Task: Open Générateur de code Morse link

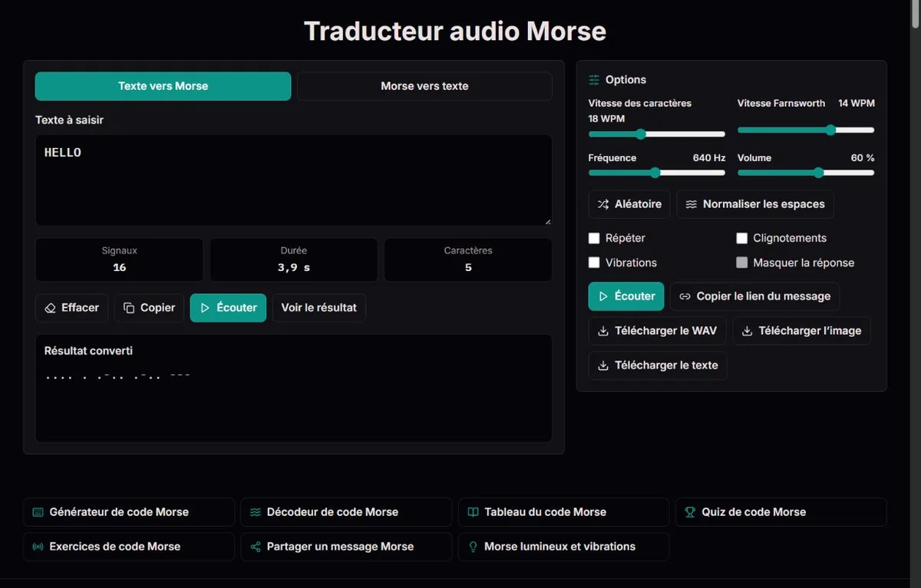Action: [x=129, y=512]
